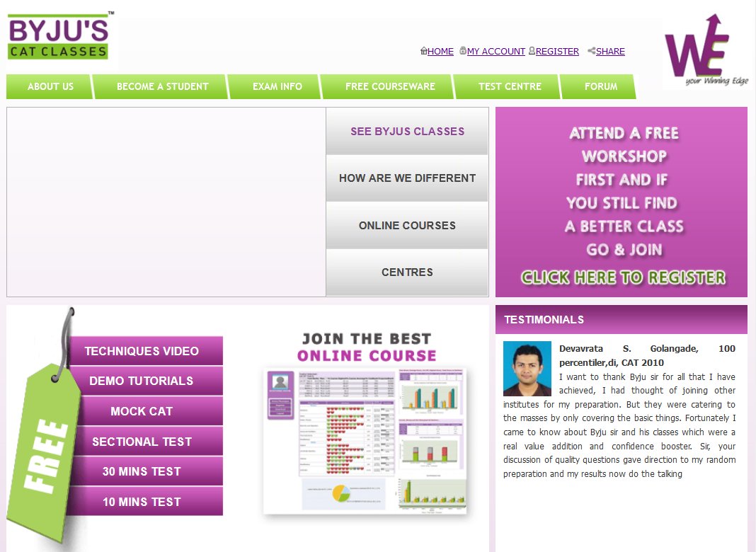Viewport: 756px width, 552px height.
Task: Click the BYJU'S CAT Classes logo
Action: (62, 37)
